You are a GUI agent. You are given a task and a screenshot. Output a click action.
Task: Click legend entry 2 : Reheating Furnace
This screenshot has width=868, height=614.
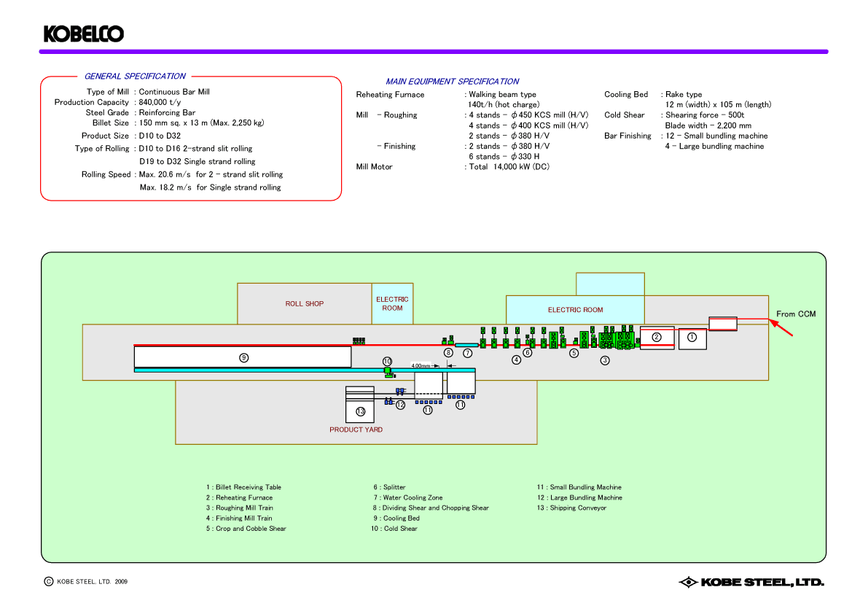point(239,498)
